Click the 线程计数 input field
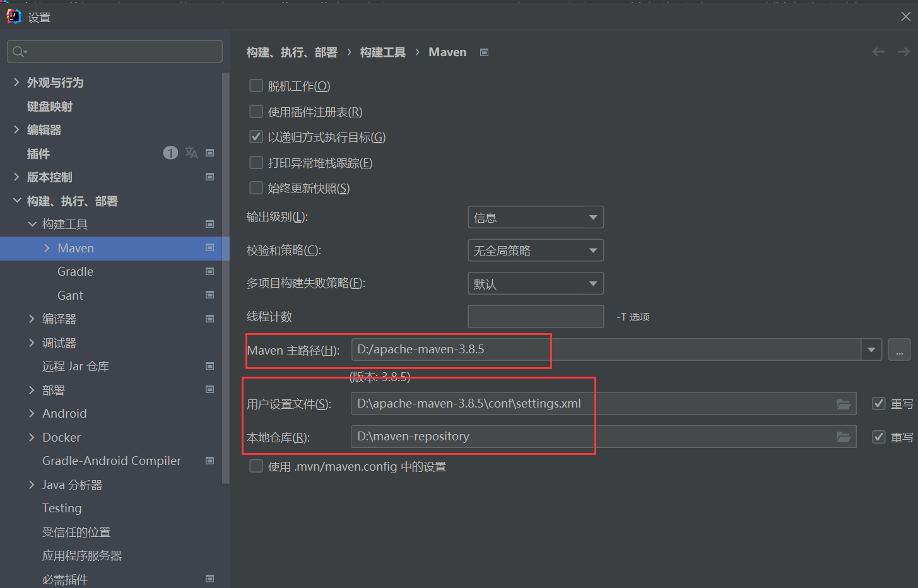 (x=535, y=316)
